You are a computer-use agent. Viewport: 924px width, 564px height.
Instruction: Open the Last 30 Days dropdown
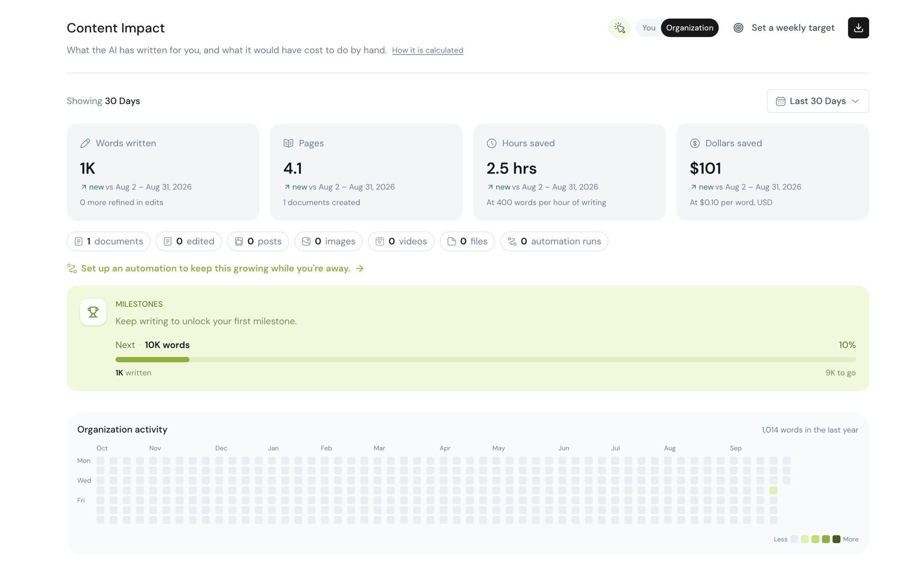817,101
